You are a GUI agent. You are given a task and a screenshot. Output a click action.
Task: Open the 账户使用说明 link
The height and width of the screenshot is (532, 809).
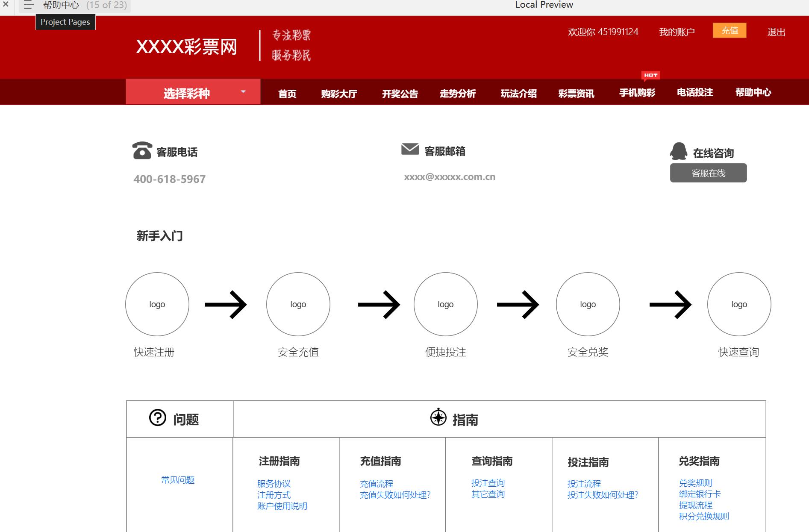pyautogui.click(x=282, y=506)
